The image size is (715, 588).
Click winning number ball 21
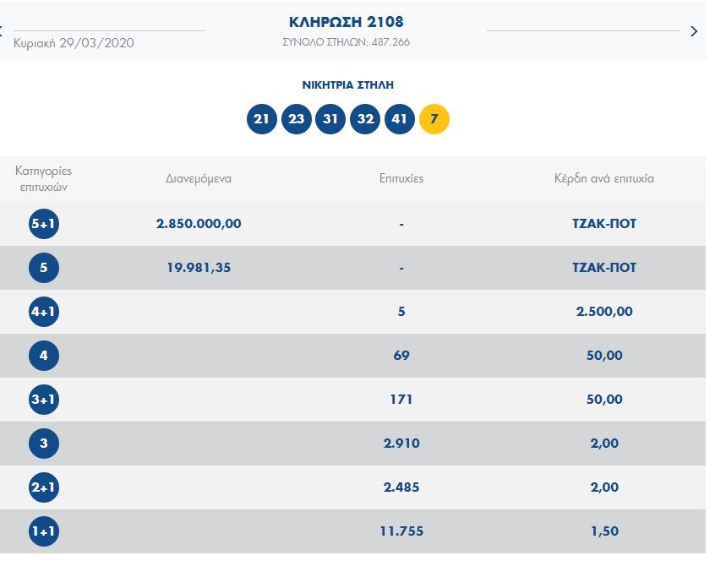coord(262,119)
